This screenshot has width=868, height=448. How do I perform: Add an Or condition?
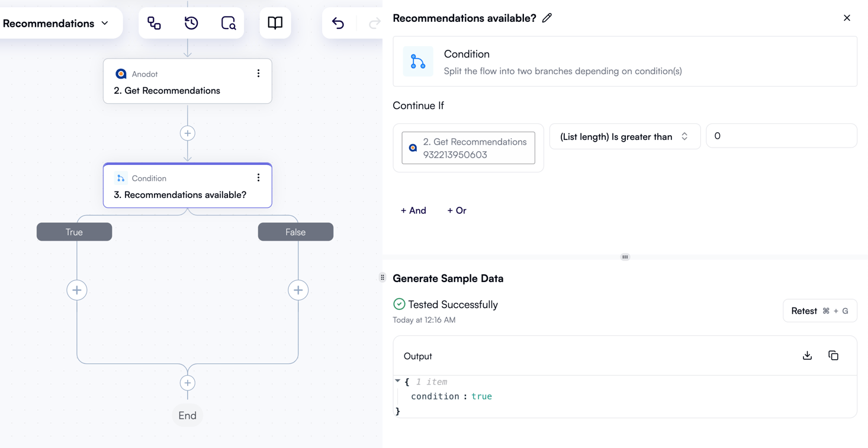(x=456, y=210)
